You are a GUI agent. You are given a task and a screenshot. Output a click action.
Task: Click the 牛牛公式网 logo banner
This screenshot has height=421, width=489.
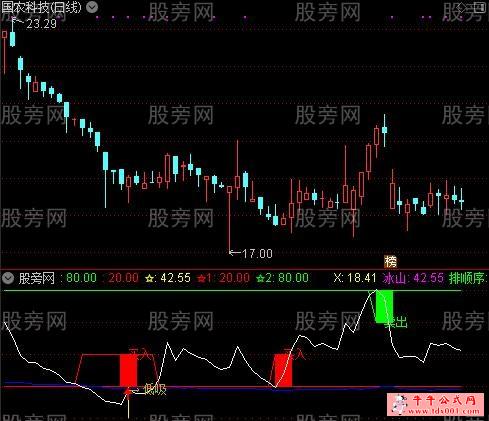435,405
